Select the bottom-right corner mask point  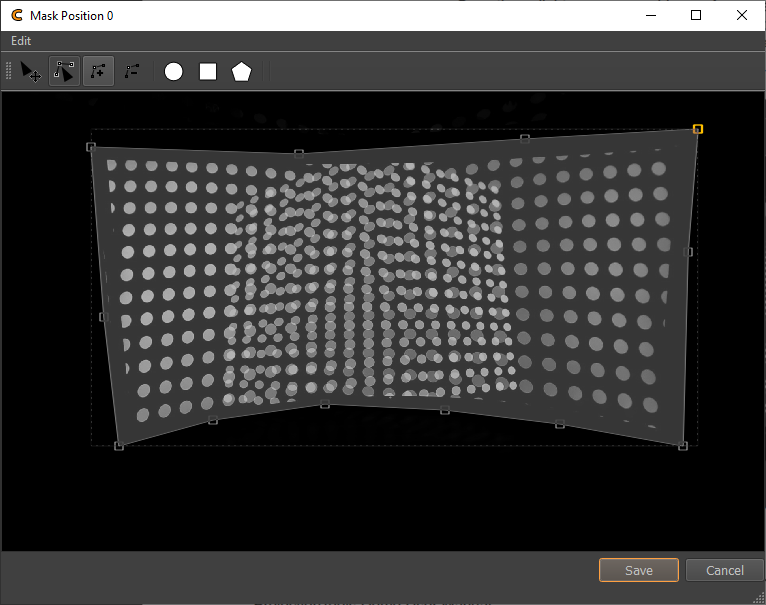pyautogui.click(x=683, y=446)
